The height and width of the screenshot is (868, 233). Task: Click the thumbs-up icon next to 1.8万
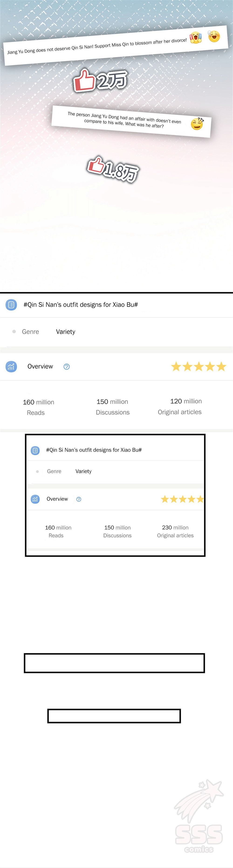pos(96,165)
